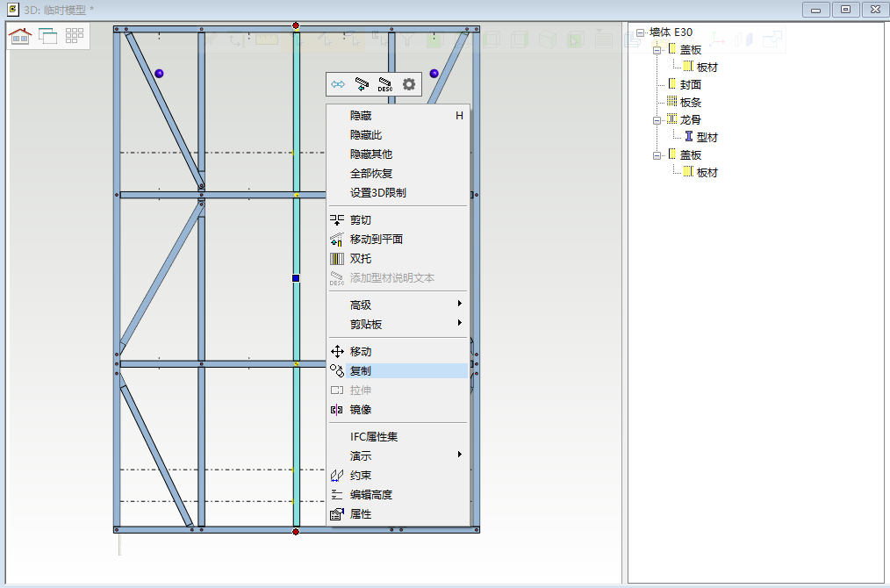890x588 pixels.
Task: Click the red point at the top of the cyan stud
Action: click(296, 25)
